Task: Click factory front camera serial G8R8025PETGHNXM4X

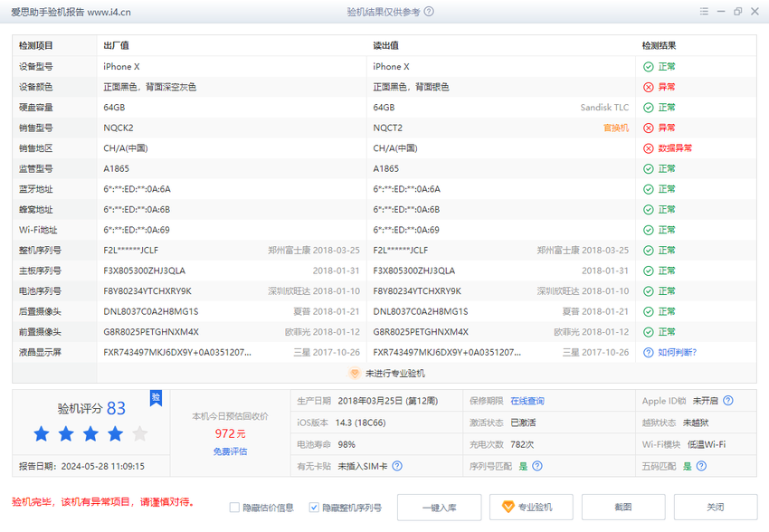Action: click(x=151, y=332)
